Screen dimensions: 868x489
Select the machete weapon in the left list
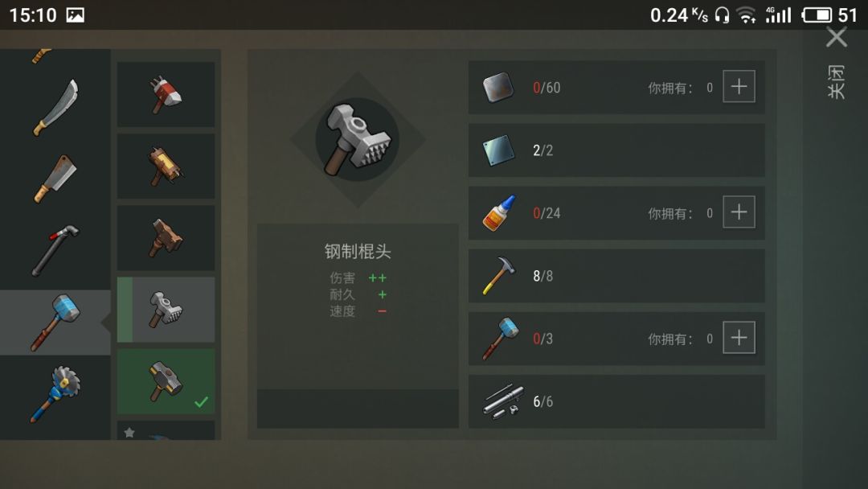tap(56, 108)
